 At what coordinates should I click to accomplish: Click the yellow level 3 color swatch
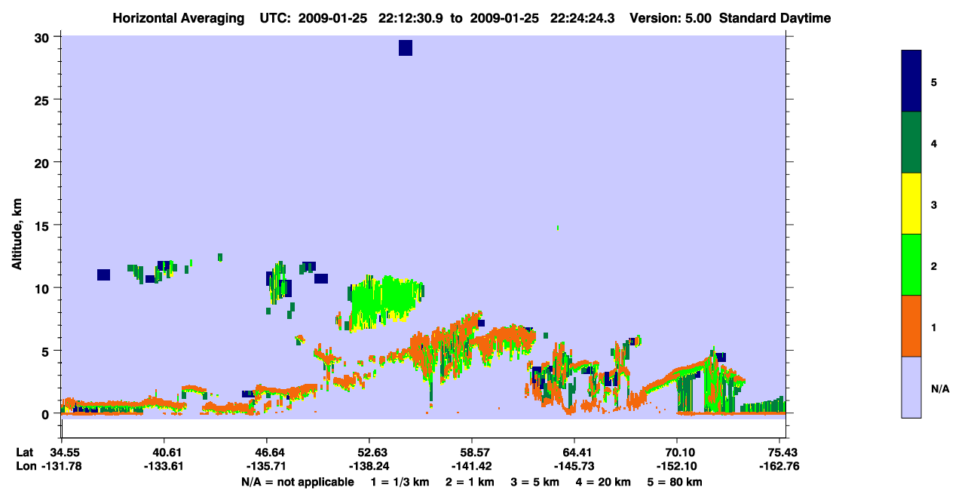911,204
